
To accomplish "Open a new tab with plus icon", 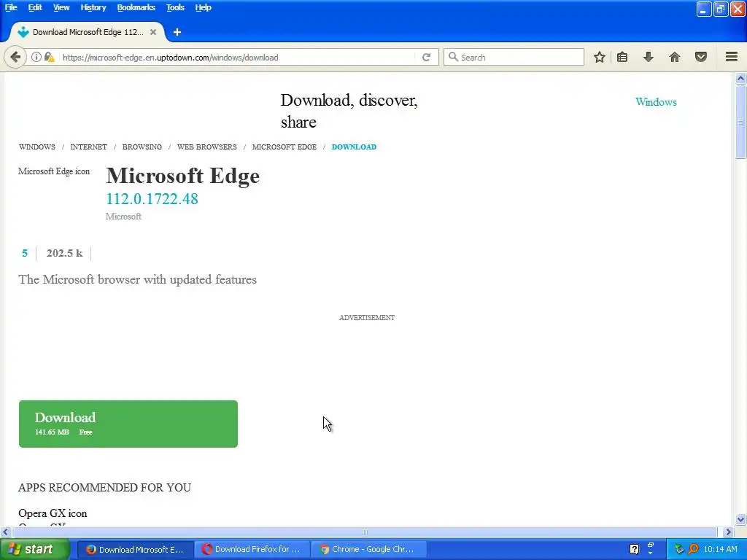I will [x=177, y=32].
